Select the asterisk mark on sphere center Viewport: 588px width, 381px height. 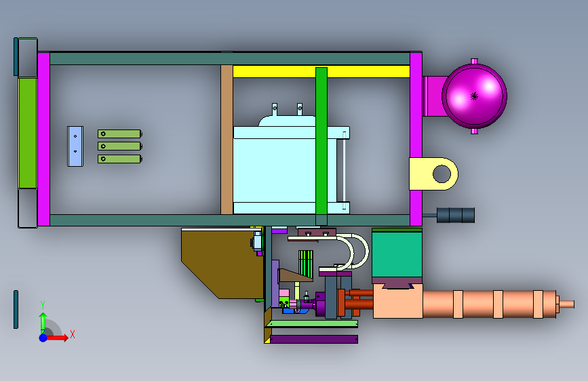(474, 96)
